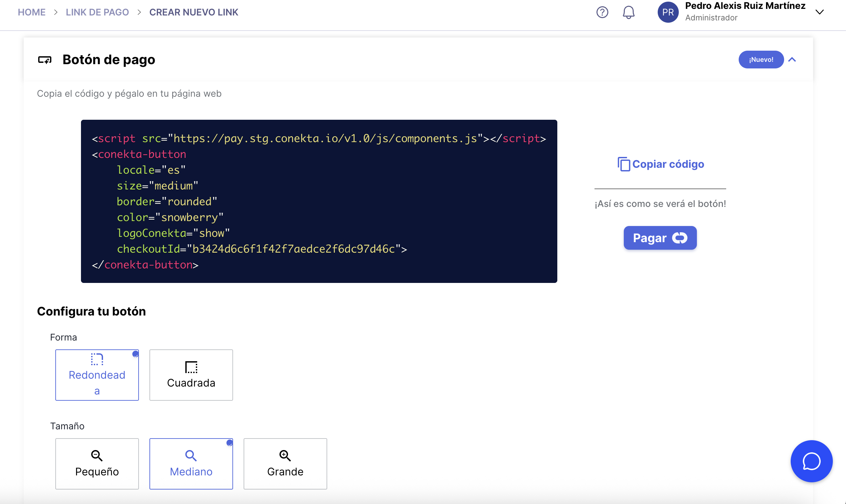Open the notifications bell
Viewport: 846px width, 504px height.
(x=628, y=12)
